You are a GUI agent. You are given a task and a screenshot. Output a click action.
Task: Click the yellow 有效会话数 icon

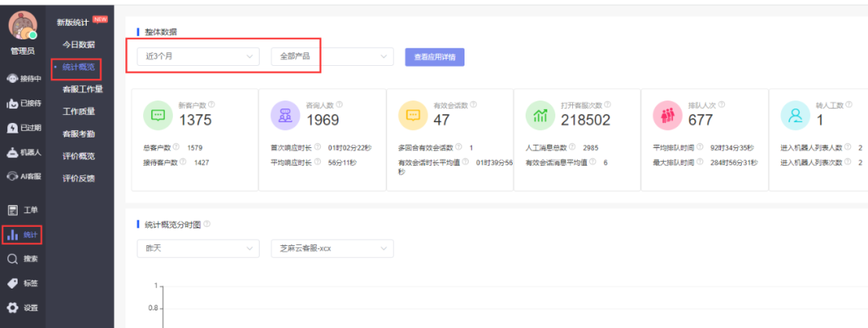413,115
